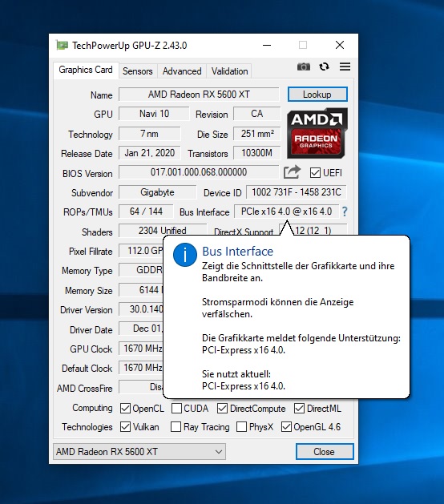
Task: Open the AMD Radeon RX 5600 XT dropdown
Action: tap(139, 452)
